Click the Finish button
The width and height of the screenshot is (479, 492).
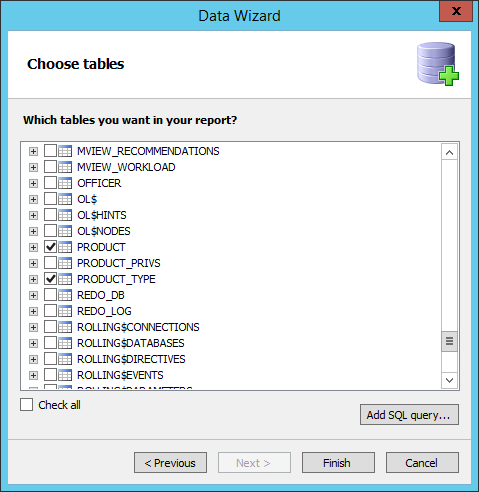tap(338, 463)
